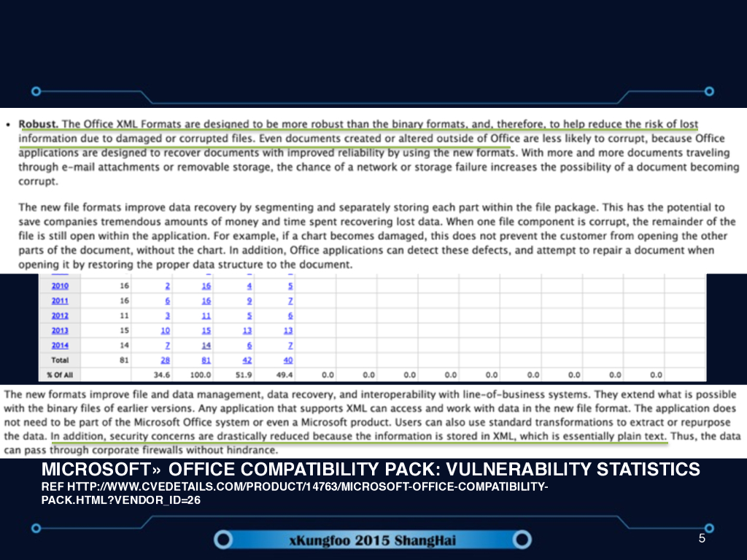Click the top-left circle decoration icon

point(36,91)
